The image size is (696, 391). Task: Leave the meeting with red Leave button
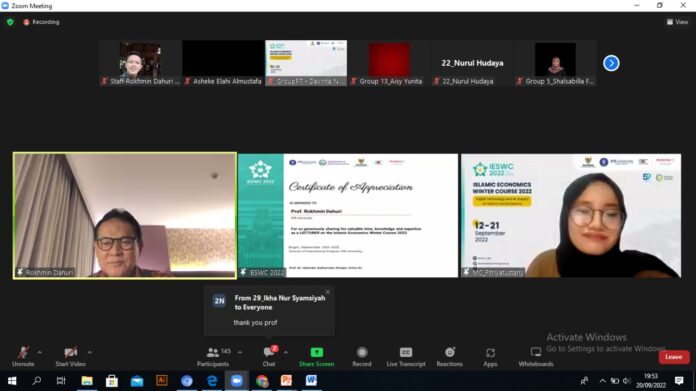pos(673,357)
